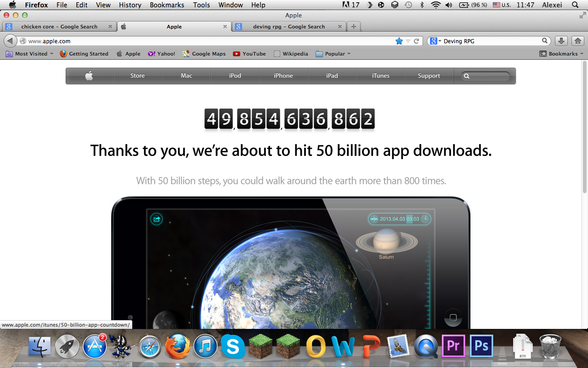This screenshot has width=588, height=368.
Task: Reload the page using the refresh icon
Action: coord(417,41)
